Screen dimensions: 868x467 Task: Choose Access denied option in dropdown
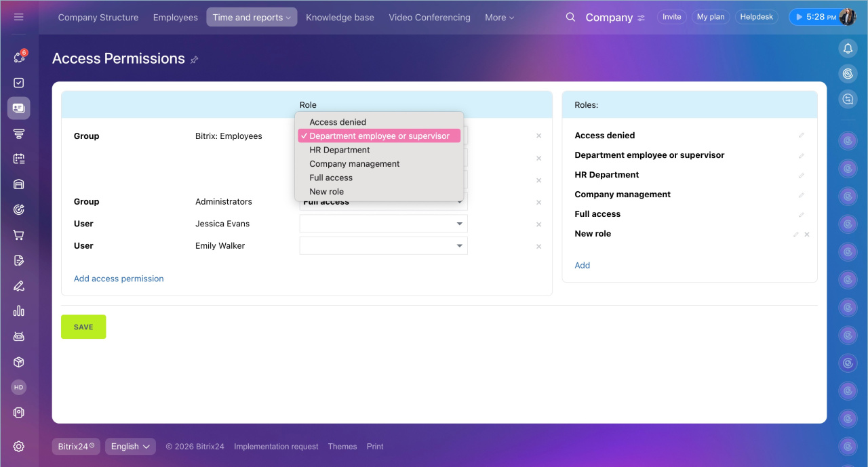(x=337, y=122)
